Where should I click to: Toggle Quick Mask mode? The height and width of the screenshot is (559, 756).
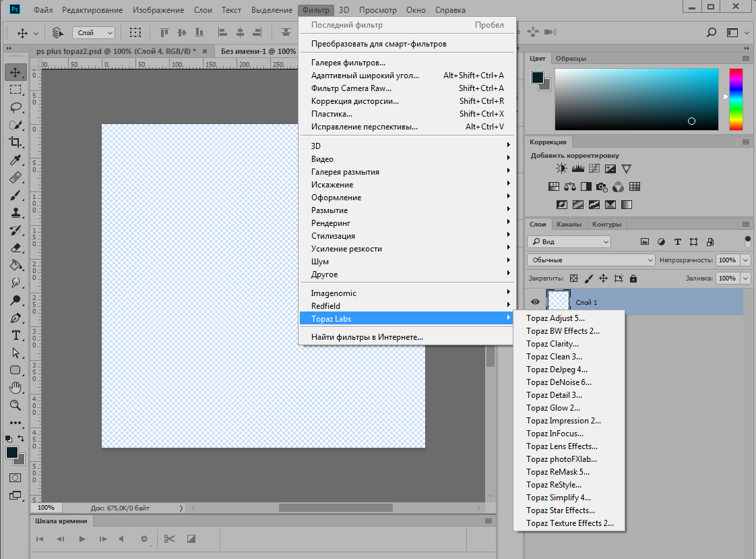click(x=15, y=478)
